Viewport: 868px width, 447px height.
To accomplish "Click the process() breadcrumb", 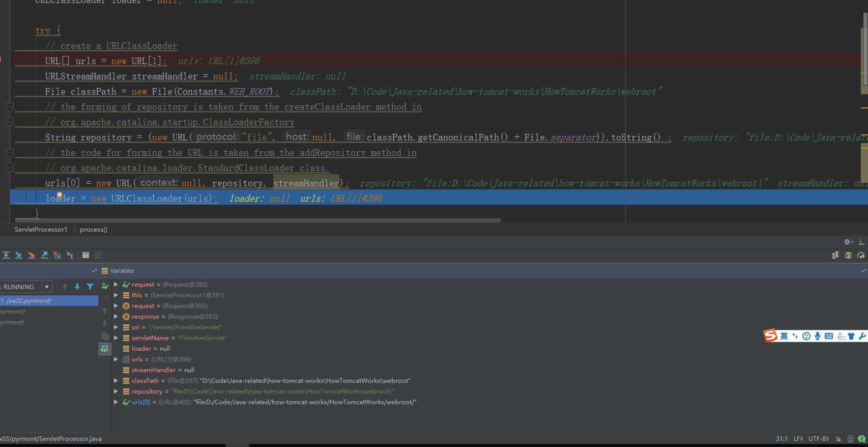I will point(94,230).
